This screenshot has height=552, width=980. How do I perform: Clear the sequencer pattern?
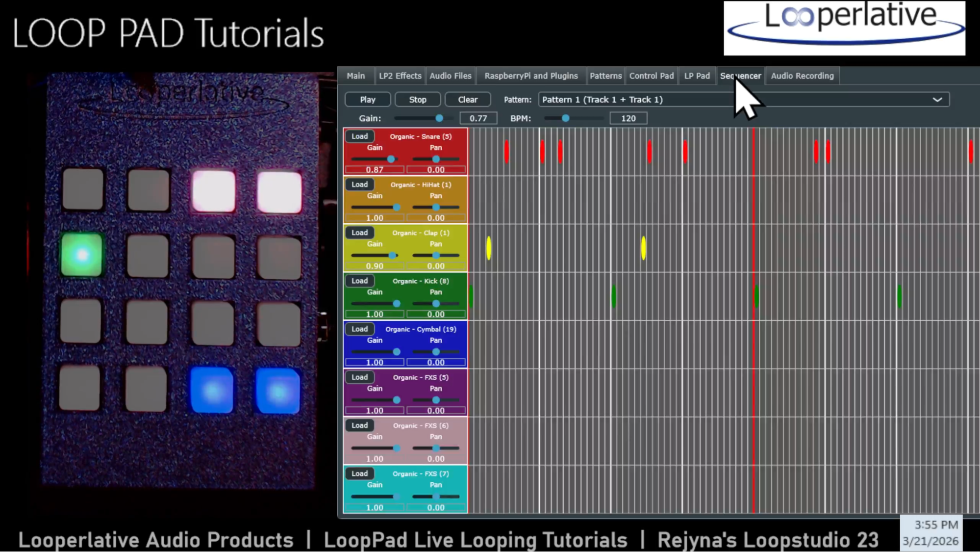[468, 100]
